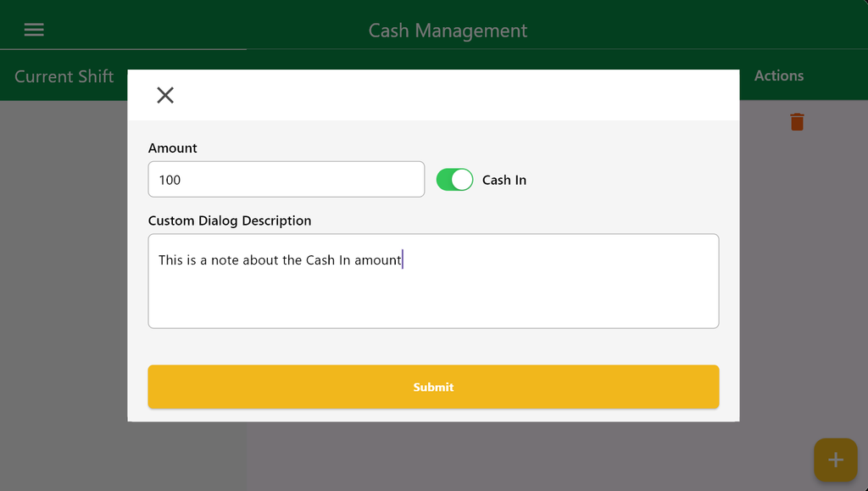The height and width of the screenshot is (491, 868).
Task: Add new entry with the plus button
Action: [835, 460]
